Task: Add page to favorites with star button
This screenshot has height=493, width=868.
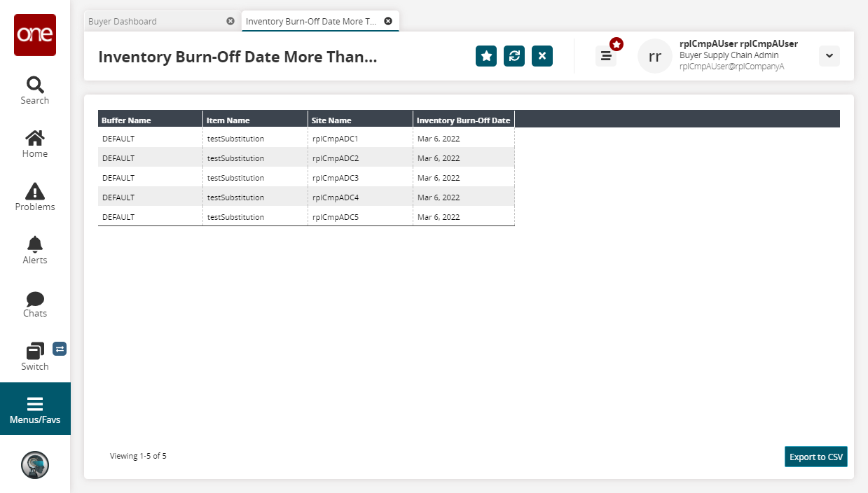Action: point(486,56)
